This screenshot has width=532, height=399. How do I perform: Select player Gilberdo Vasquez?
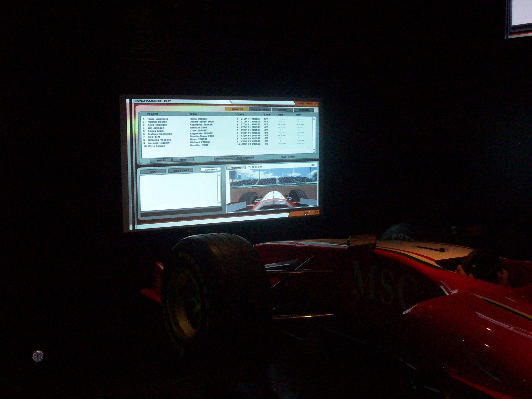[160, 140]
